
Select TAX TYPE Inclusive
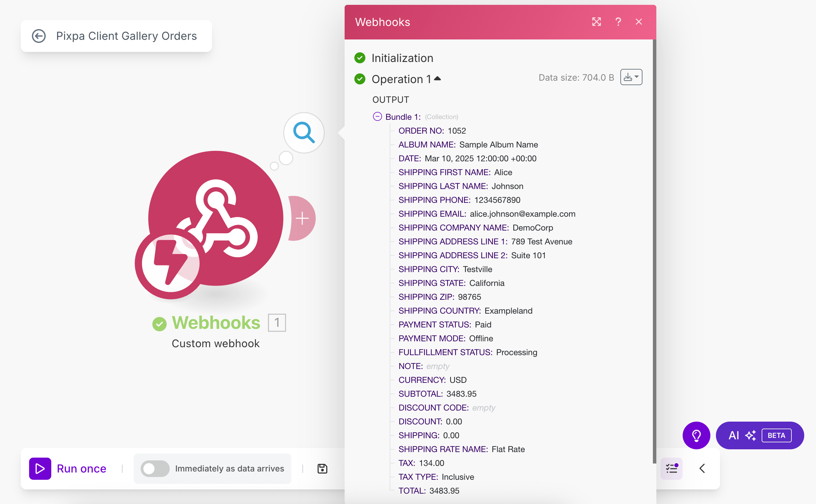[x=436, y=477]
